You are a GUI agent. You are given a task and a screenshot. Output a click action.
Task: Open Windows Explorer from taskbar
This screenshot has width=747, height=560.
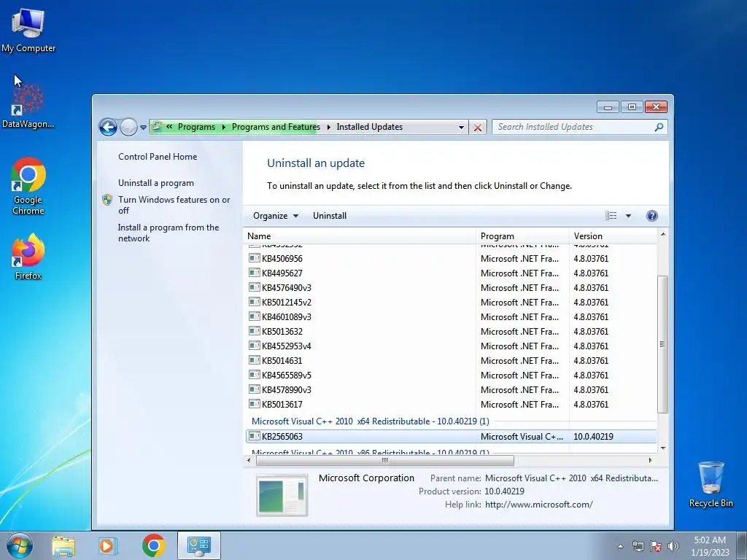coord(63,546)
